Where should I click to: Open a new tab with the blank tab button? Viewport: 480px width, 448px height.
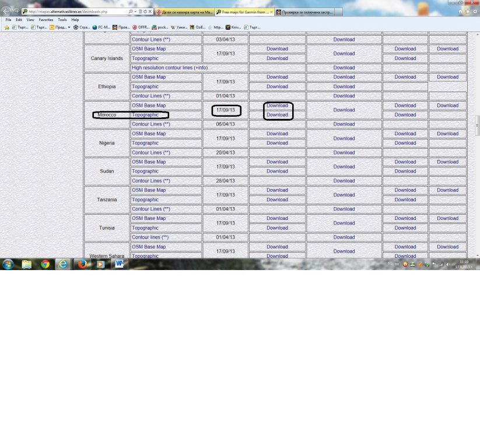[x=339, y=12]
